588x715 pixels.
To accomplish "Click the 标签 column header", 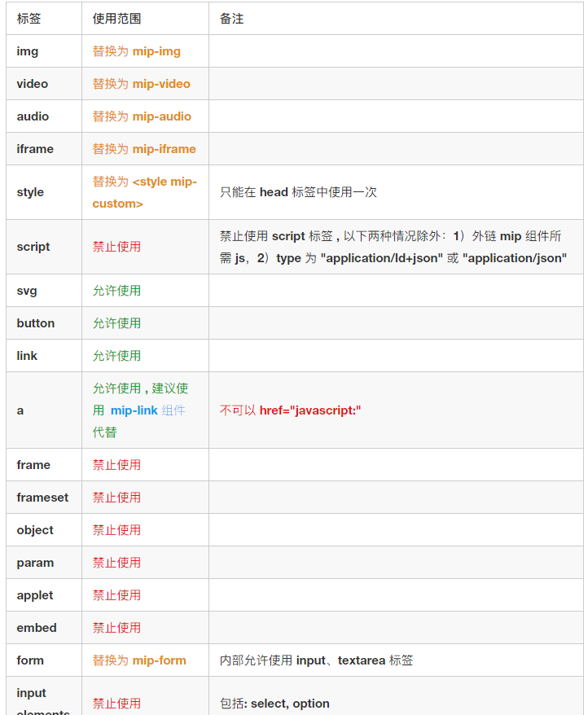I will (29, 19).
